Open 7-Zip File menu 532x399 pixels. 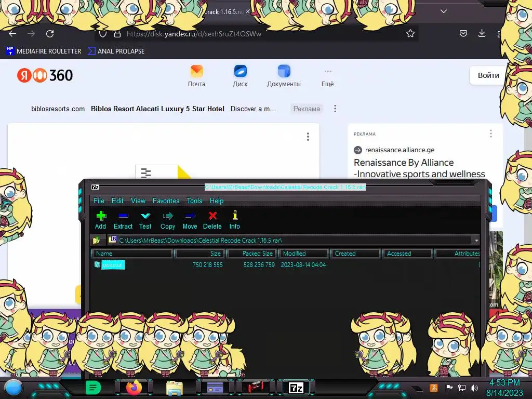(99, 201)
